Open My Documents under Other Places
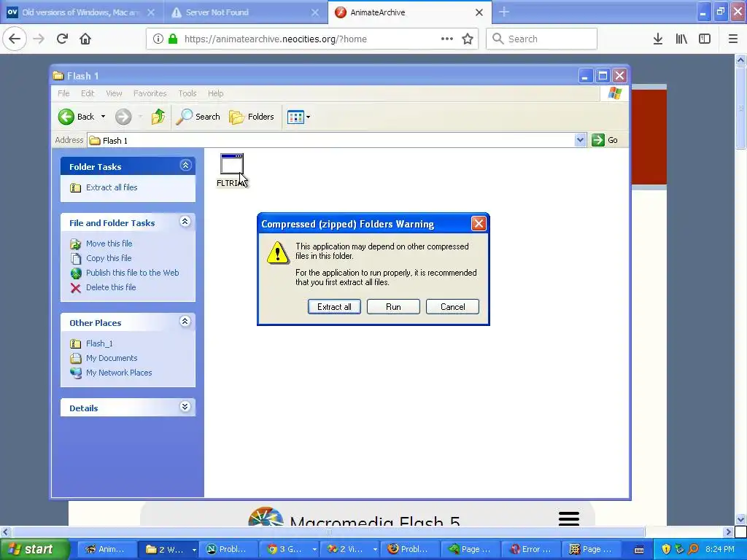This screenshot has height=560, width=747. pyautogui.click(x=112, y=358)
